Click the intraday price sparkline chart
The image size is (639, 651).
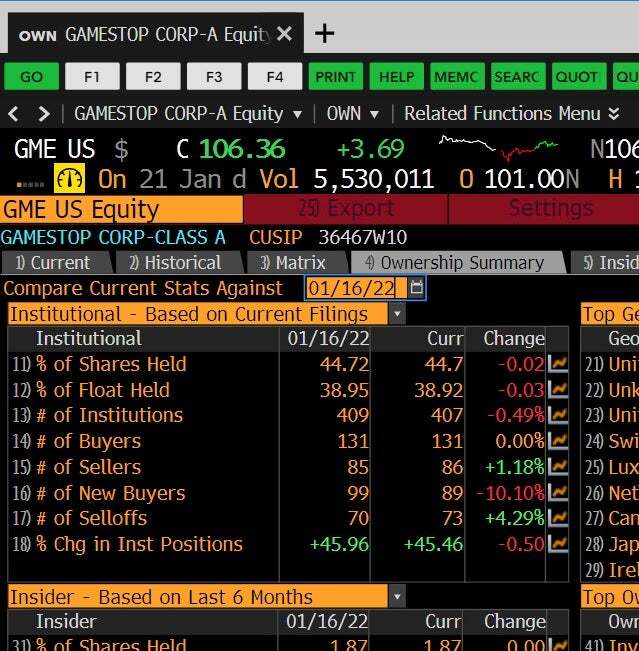498,148
